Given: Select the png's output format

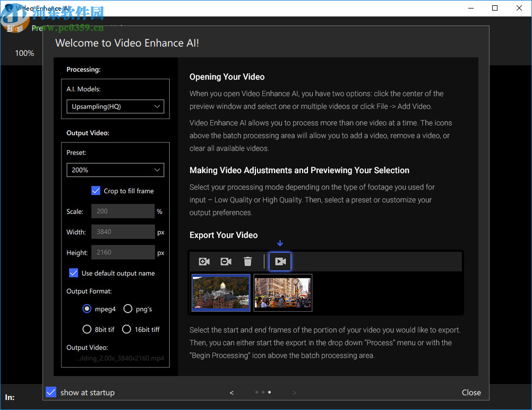Looking at the screenshot, I should coord(127,309).
